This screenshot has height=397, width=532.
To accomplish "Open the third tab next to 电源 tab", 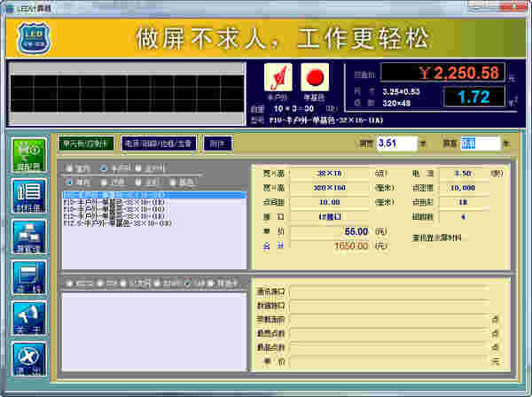I will 217,143.
